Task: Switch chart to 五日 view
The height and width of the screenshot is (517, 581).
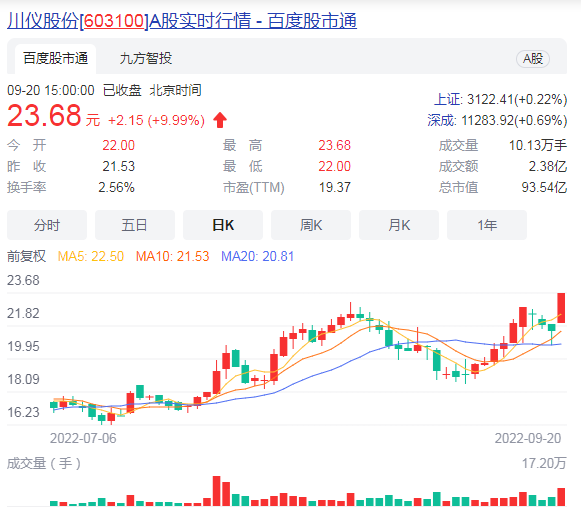Action: 135,225
